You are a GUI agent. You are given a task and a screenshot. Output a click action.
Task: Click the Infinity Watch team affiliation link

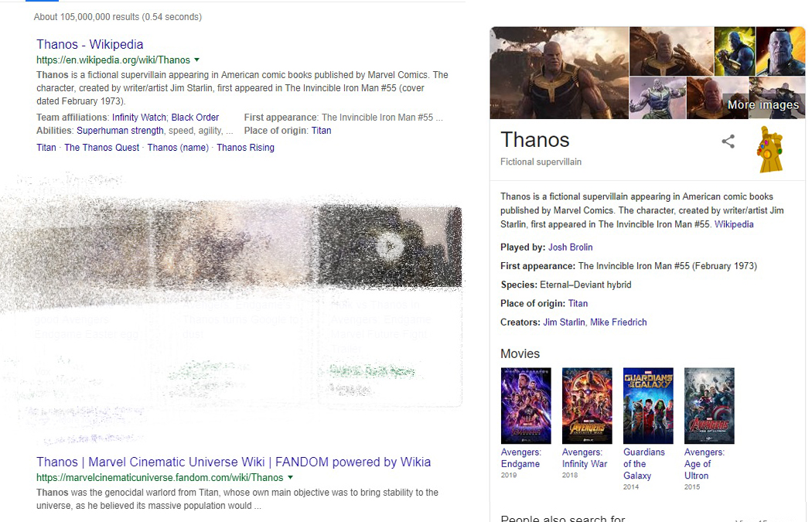(139, 118)
